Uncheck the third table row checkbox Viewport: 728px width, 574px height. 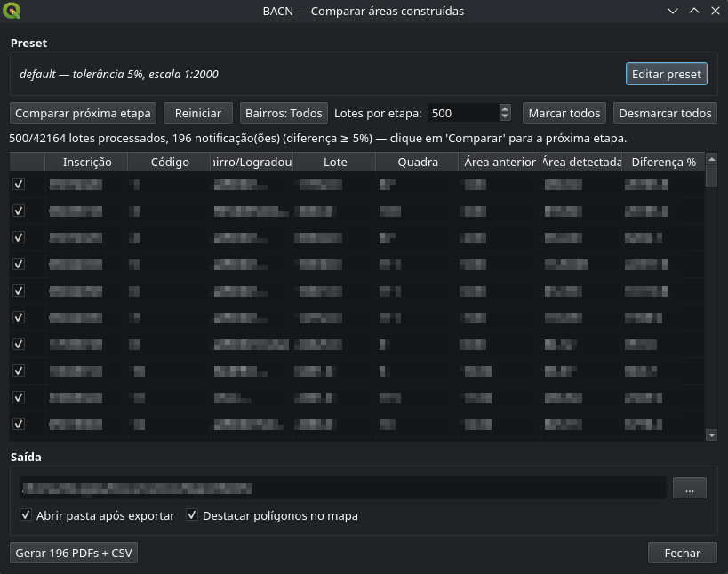[x=19, y=237]
